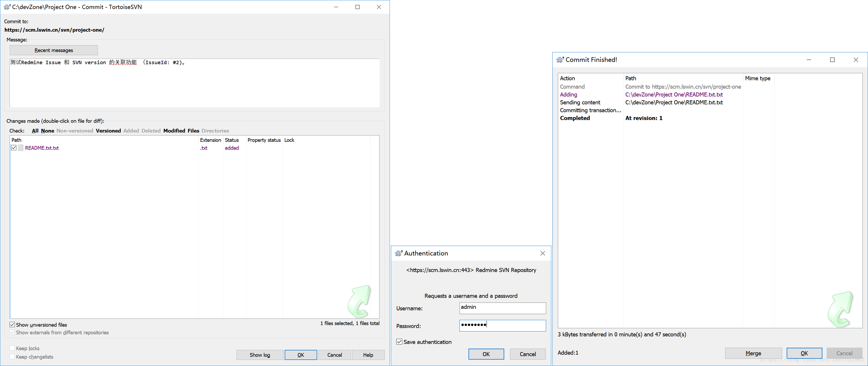
Task: Click the .txt extension cell
Action: pyautogui.click(x=204, y=148)
